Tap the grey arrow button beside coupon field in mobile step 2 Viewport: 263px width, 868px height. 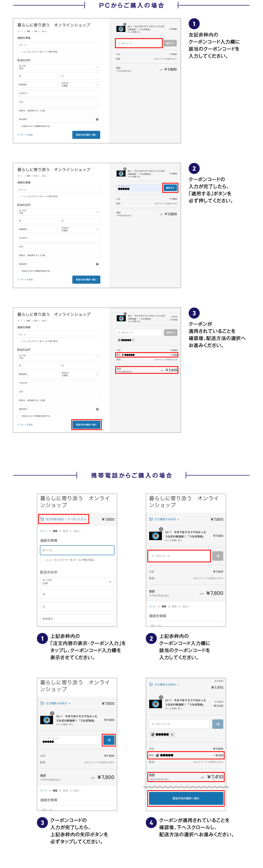218,556
